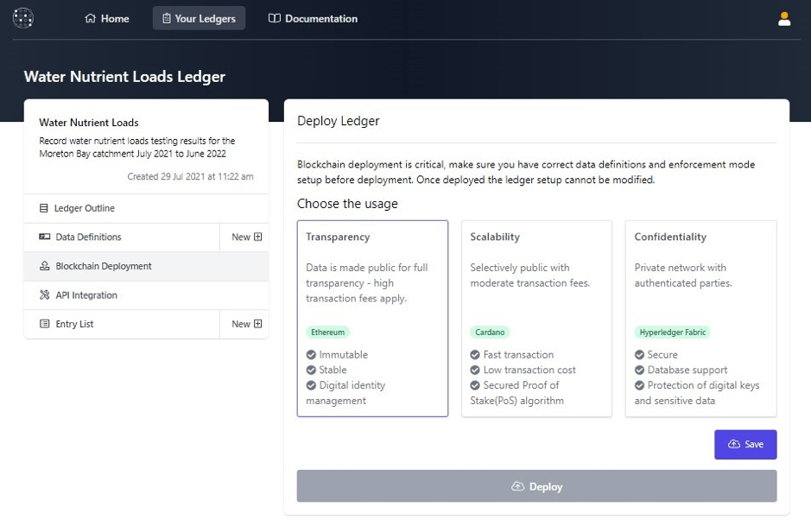
Task: Open the Documentation page
Action: pyautogui.click(x=313, y=19)
